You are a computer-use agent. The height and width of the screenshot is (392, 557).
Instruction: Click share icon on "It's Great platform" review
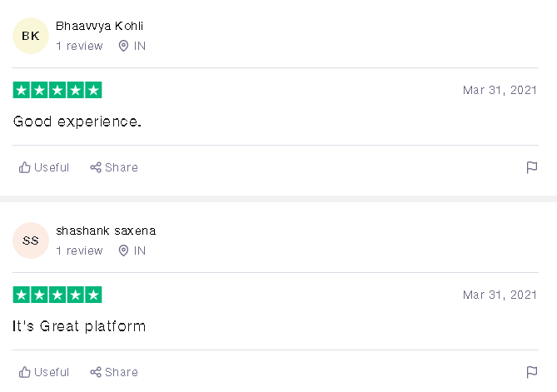[x=96, y=372]
